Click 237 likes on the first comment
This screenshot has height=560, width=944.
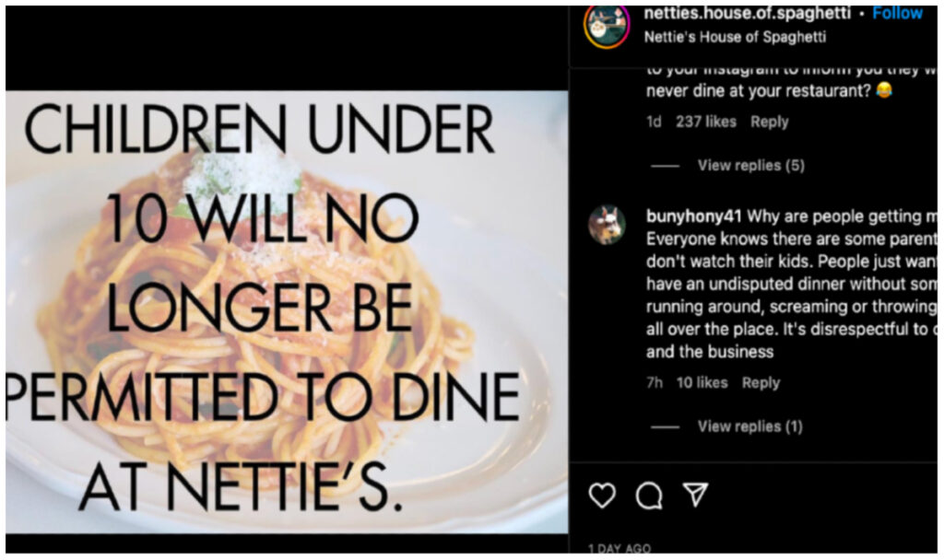tap(704, 121)
